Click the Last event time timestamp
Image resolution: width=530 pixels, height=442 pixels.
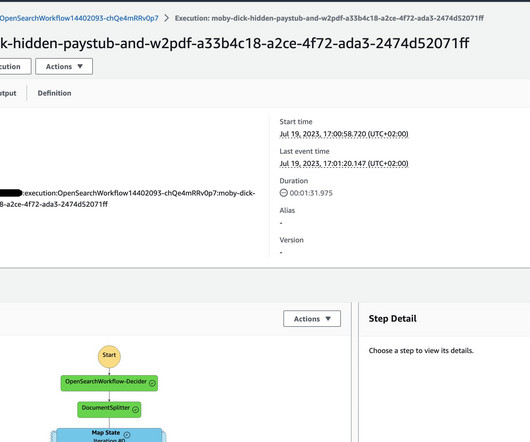click(x=344, y=164)
